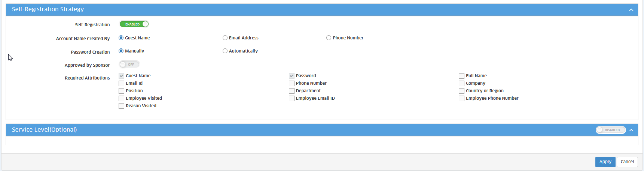Set password creation to Automatically
This screenshot has height=171, width=644.
point(225,51)
